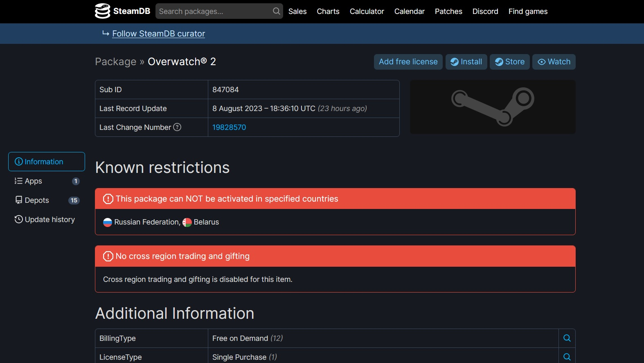The image size is (644, 363).
Task: Click the Install button
Action: click(466, 62)
